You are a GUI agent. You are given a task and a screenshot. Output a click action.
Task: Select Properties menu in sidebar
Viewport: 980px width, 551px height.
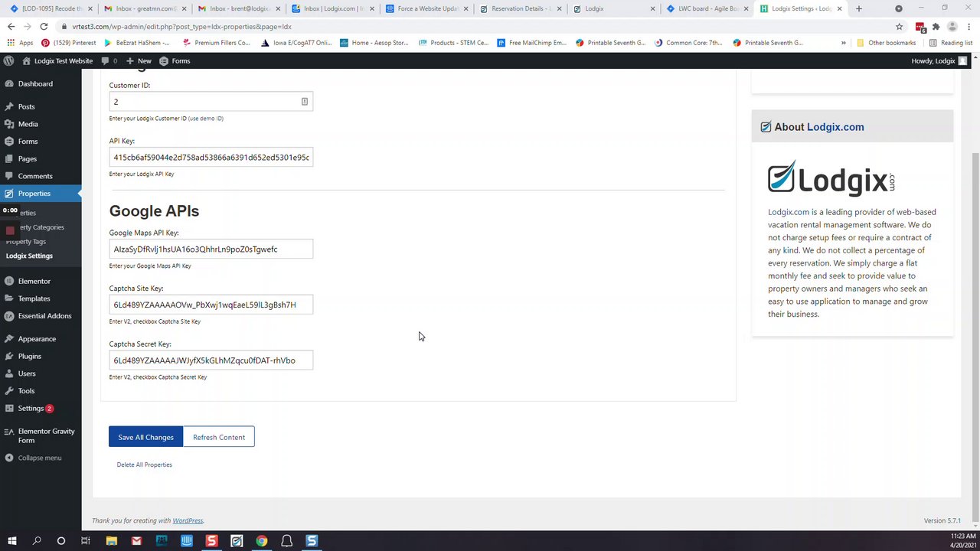click(41, 194)
